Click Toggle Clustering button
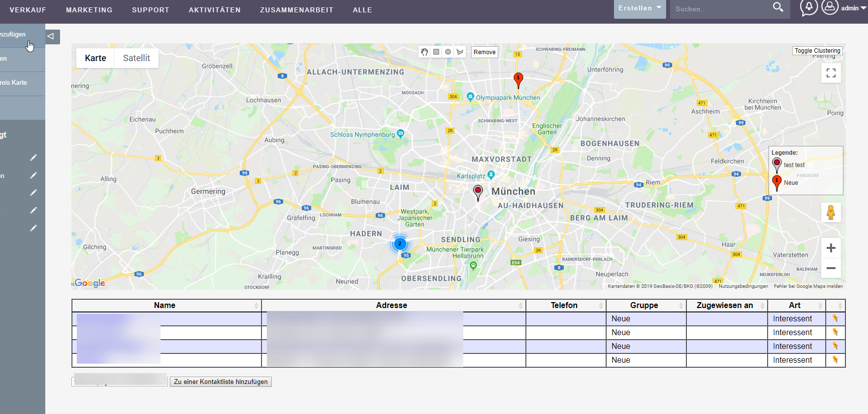 coord(817,51)
